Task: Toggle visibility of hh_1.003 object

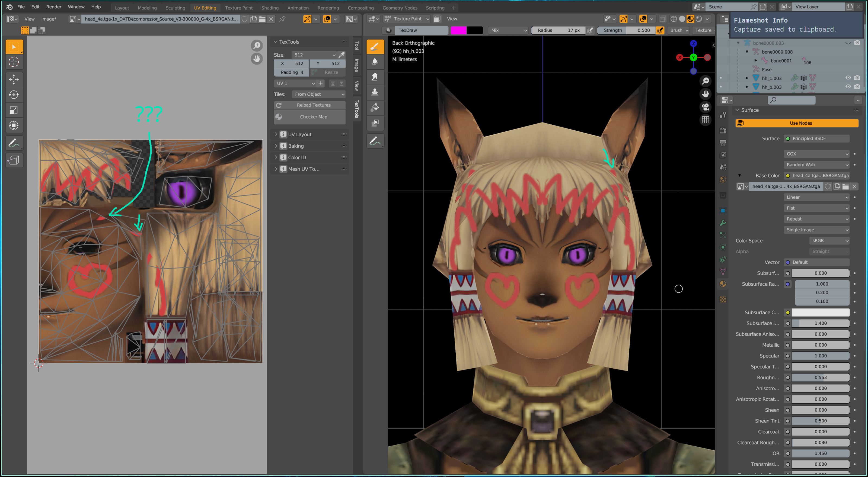Action: click(x=848, y=78)
